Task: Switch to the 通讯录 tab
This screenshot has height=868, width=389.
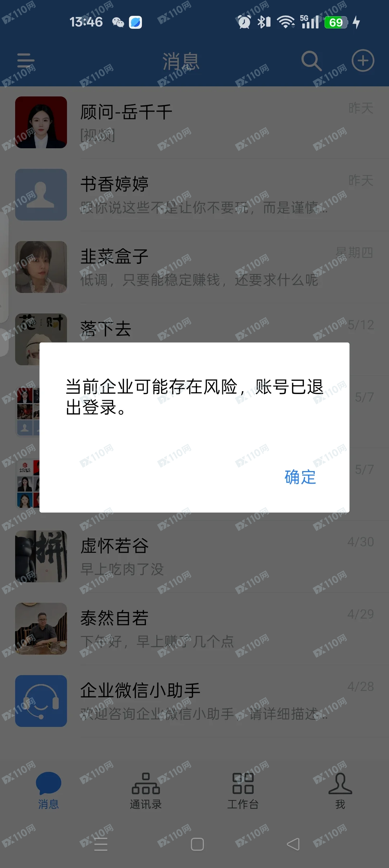Action: [146, 791]
